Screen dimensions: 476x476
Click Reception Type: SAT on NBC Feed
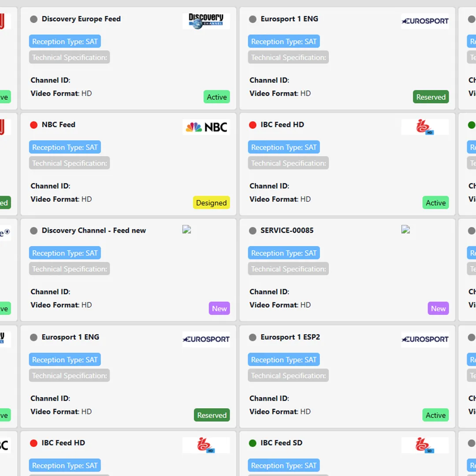pos(65,147)
